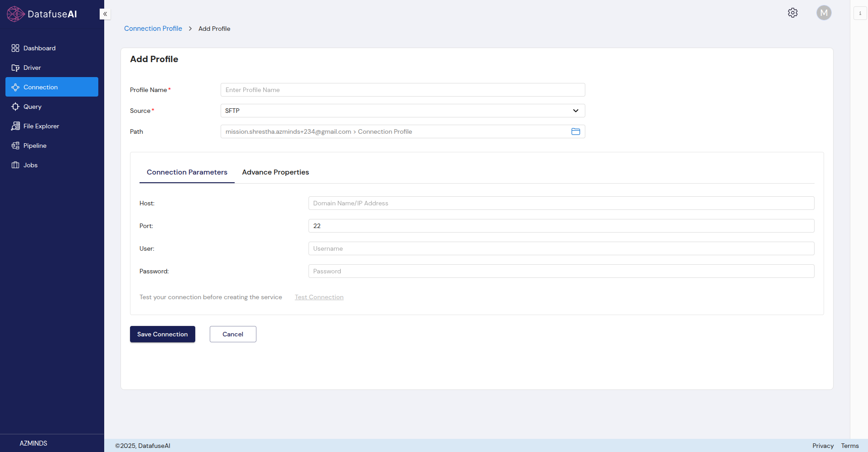Focus the Profile Name input field
This screenshot has height=452, width=868.
coord(402,90)
